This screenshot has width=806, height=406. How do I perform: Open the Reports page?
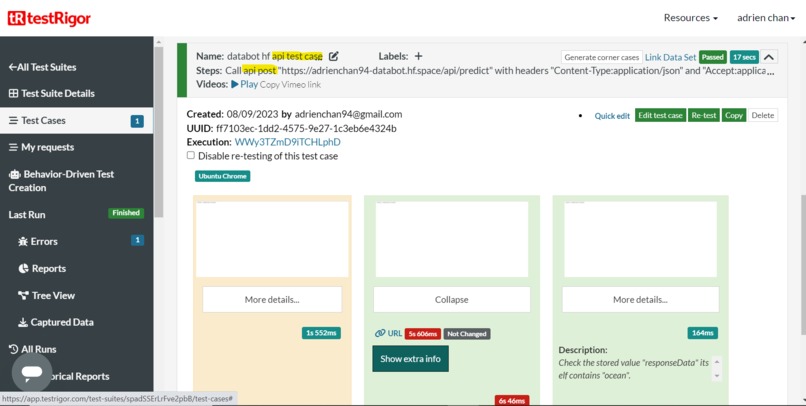(42, 268)
